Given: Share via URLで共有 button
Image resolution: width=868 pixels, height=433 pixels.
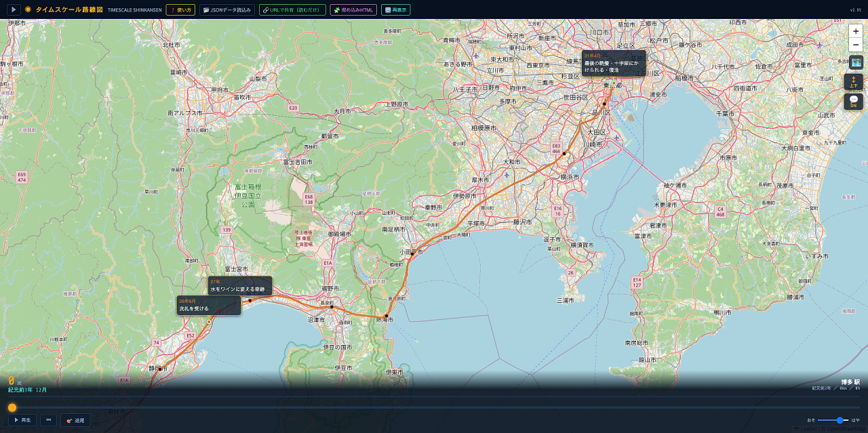Looking at the screenshot, I should (292, 9).
